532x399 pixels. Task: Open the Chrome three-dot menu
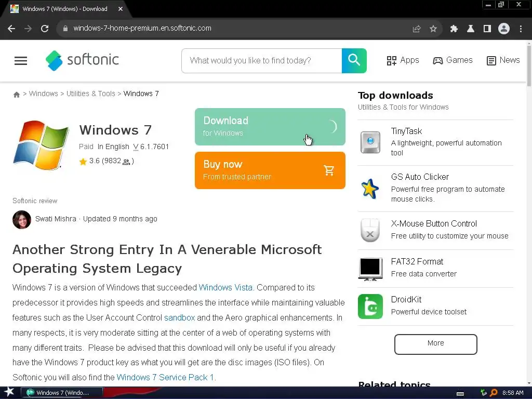click(x=521, y=29)
